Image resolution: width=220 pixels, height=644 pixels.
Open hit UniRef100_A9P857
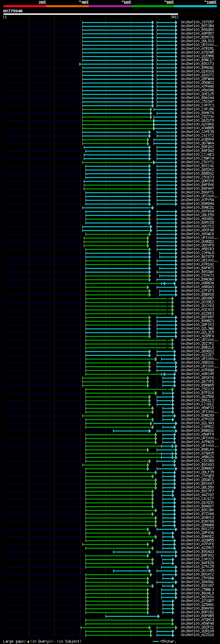tap(197, 33)
